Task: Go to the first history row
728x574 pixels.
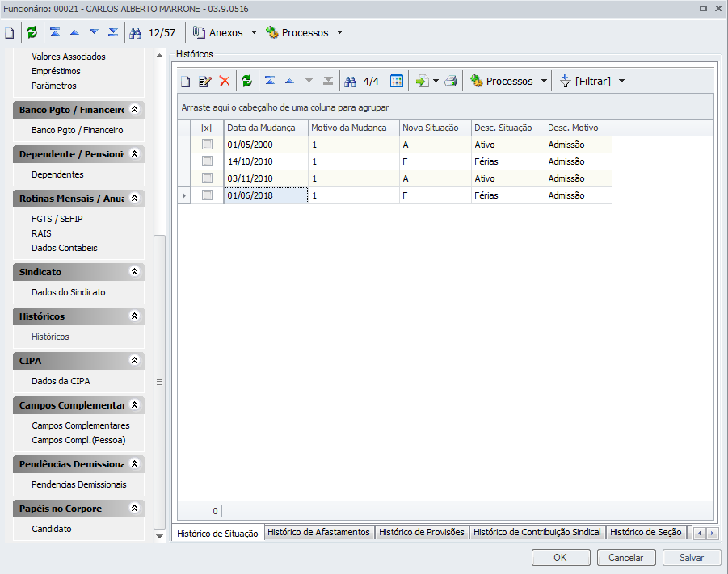Action: [270, 81]
